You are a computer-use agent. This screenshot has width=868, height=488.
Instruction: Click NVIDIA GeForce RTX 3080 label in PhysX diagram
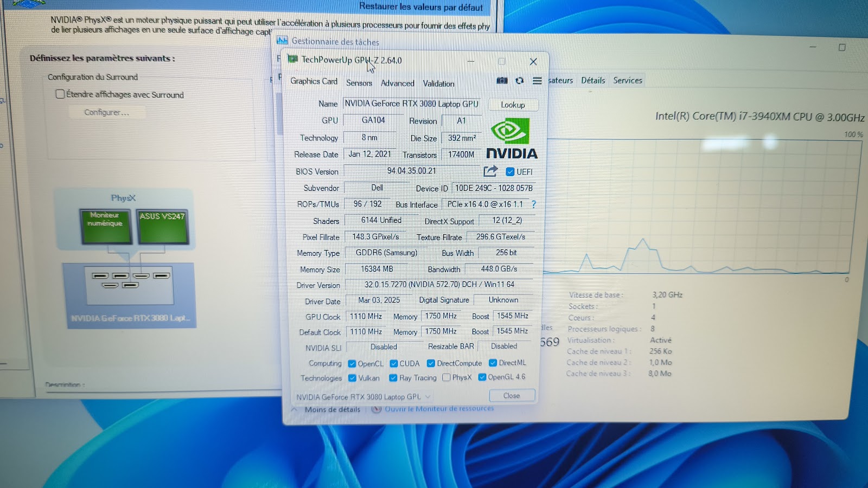pos(130,318)
